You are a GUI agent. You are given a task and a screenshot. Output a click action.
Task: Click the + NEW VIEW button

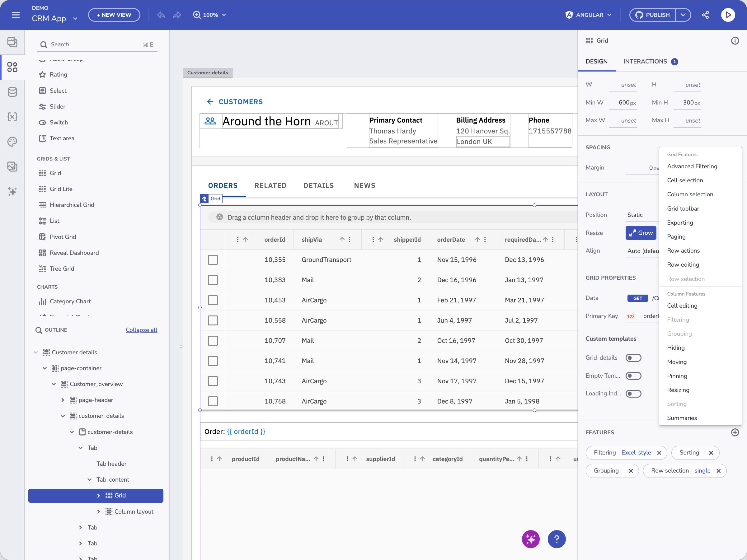tap(114, 15)
